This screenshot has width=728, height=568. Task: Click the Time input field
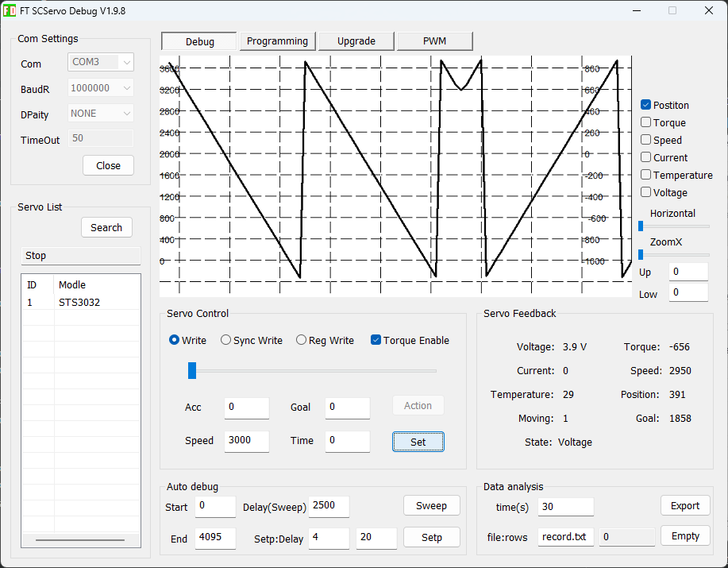click(347, 441)
